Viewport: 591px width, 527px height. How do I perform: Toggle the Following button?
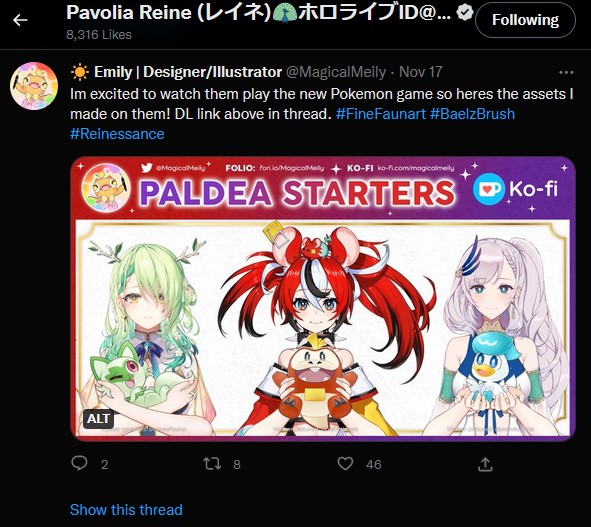pyautogui.click(x=525, y=20)
